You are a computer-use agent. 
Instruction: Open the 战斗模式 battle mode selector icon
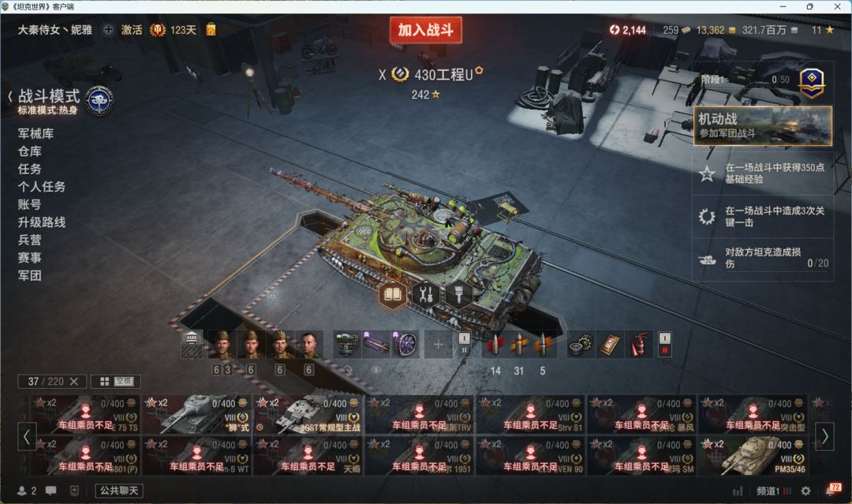pos(99,101)
